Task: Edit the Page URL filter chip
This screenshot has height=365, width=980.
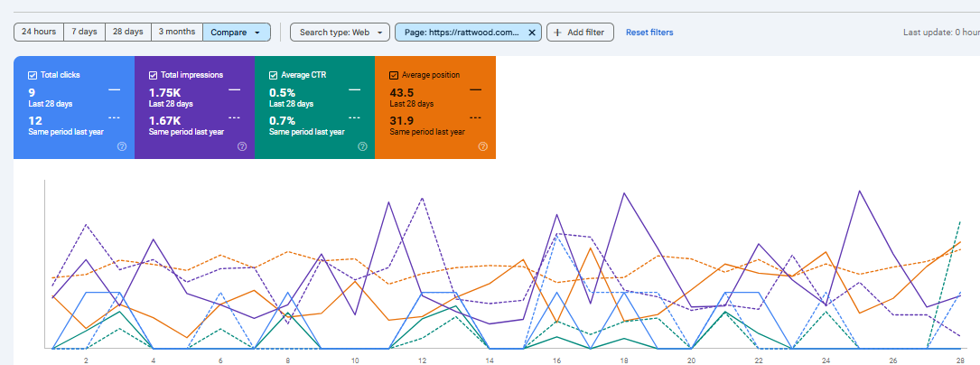Action: coord(462,33)
